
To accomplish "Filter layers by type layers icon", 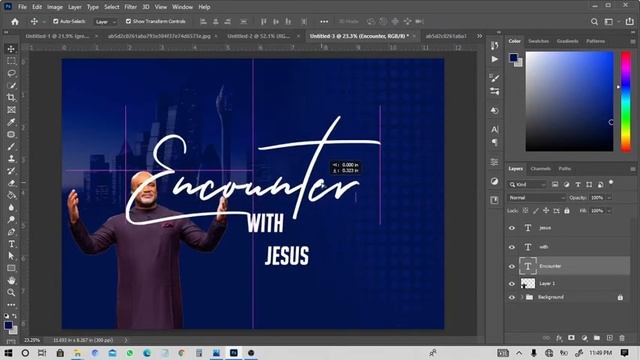I will tap(578, 184).
